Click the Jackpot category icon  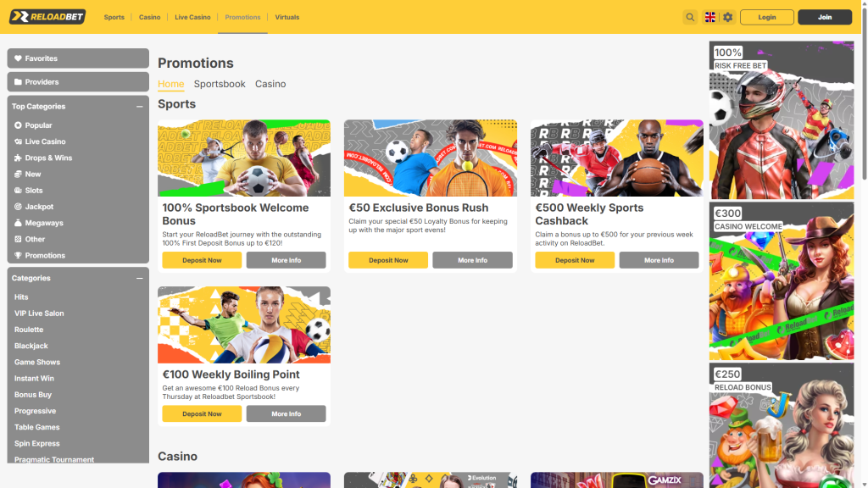(18, 207)
